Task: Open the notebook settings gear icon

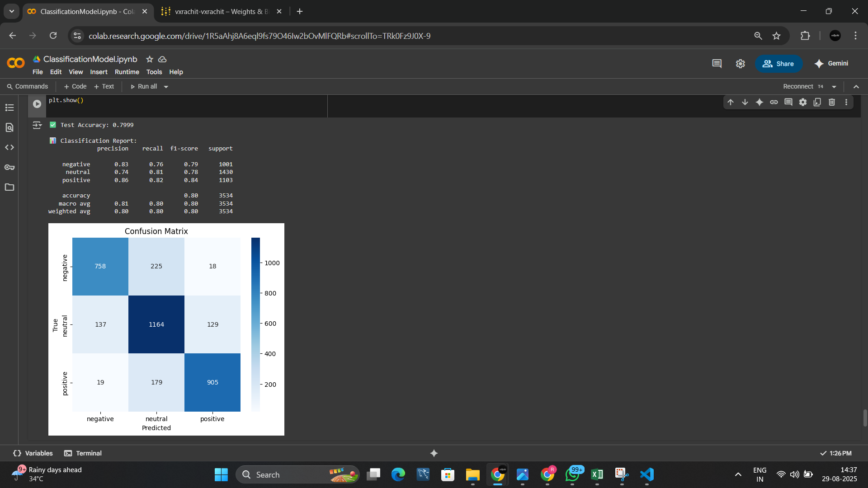Action: point(740,64)
